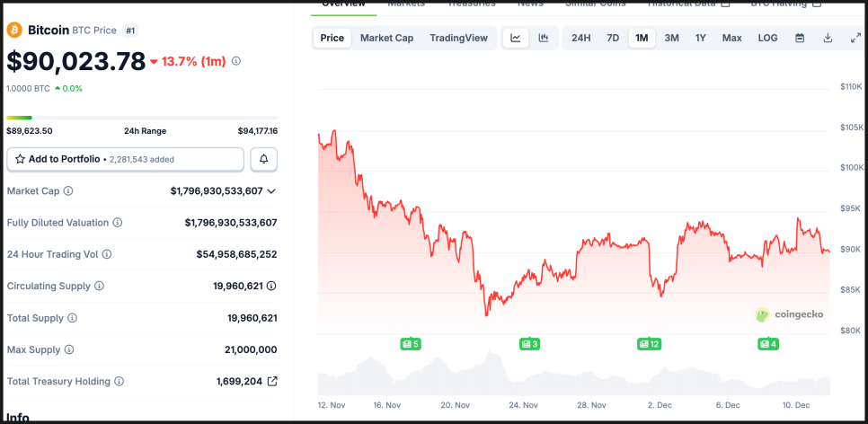Screen dimensions: 868x424
Task: Select the 7D time range
Action: pyautogui.click(x=613, y=38)
